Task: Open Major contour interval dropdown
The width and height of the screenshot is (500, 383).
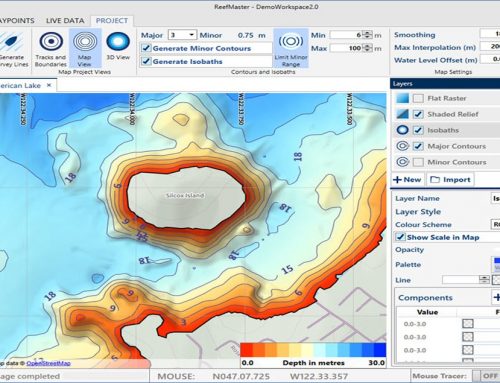Action: tap(191, 35)
